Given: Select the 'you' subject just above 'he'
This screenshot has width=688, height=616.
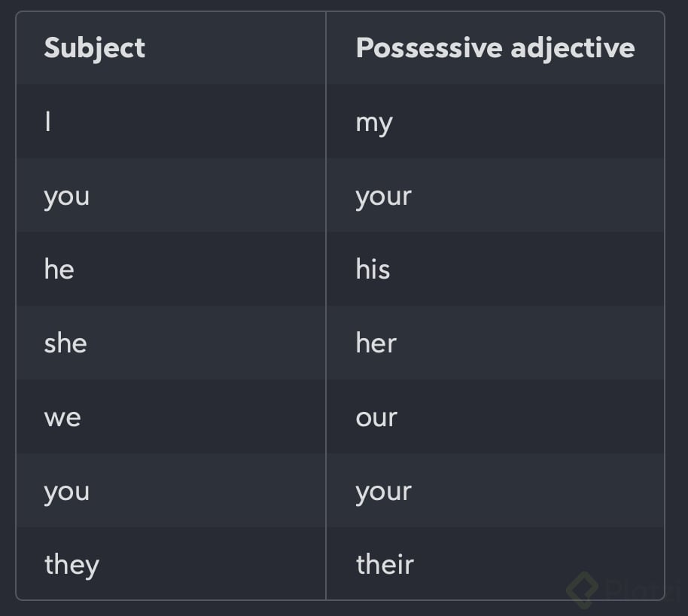Looking at the screenshot, I should pyautogui.click(x=67, y=196).
